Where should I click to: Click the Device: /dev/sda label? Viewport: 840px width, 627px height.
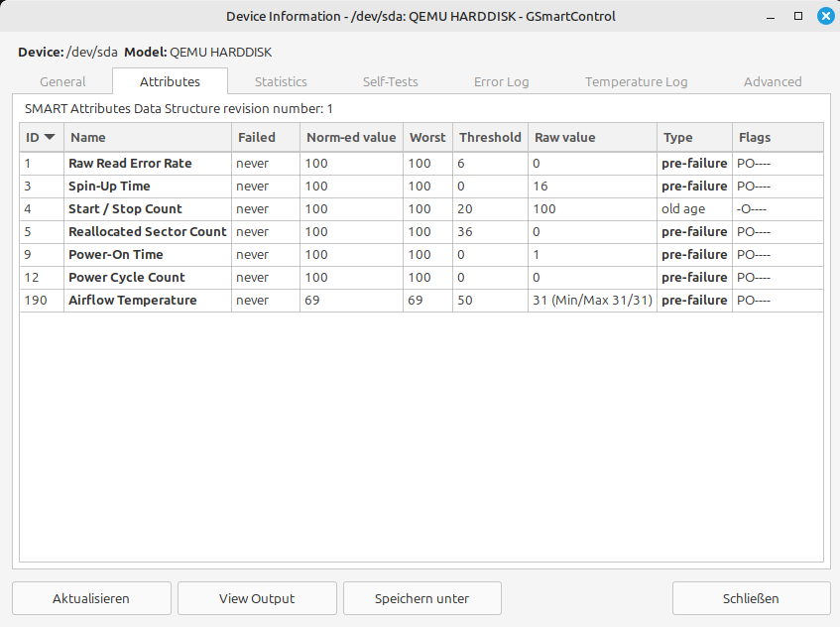tap(67, 52)
